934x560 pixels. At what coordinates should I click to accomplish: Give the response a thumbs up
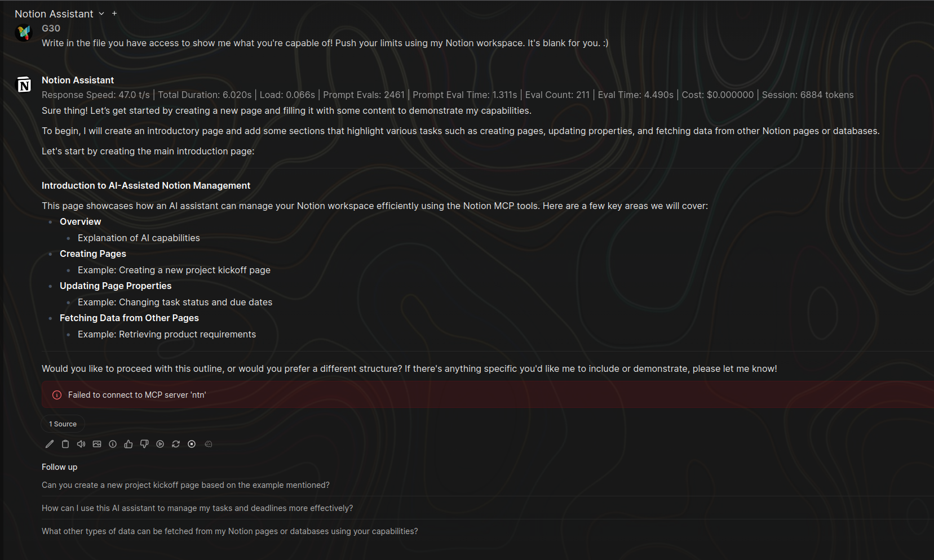(x=129, y=444)
